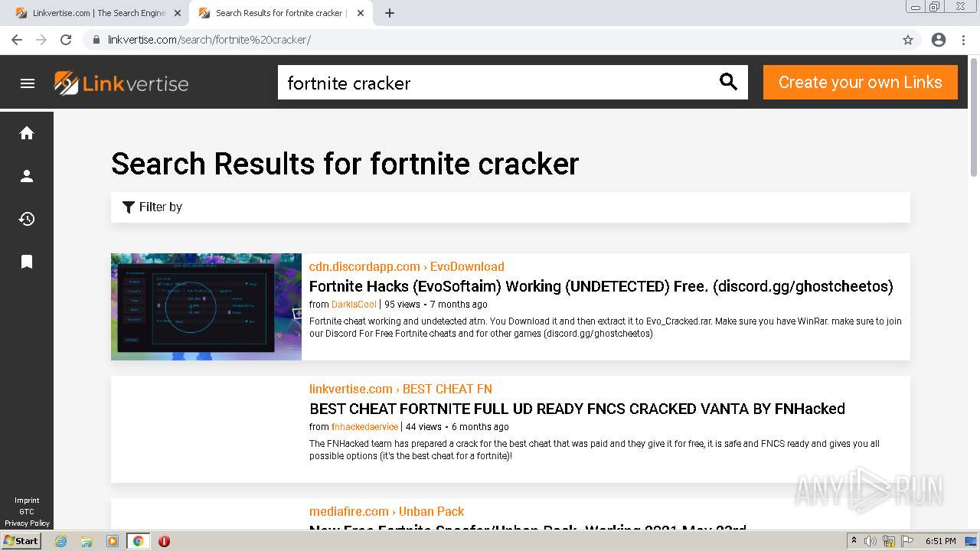This screenshot has height=551, width=980.
Task: Open a new browser tab
Action: pyautogui.click(x=390, y=13)
